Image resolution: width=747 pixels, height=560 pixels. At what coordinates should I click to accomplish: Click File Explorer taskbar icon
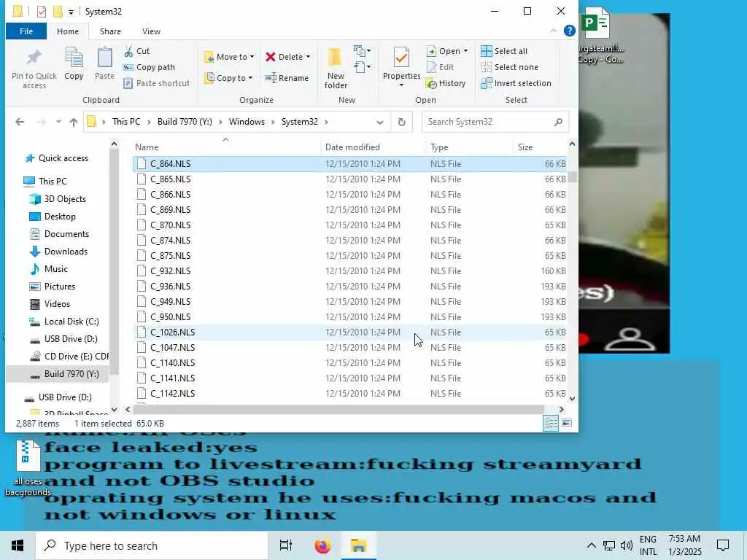[358, 545]
